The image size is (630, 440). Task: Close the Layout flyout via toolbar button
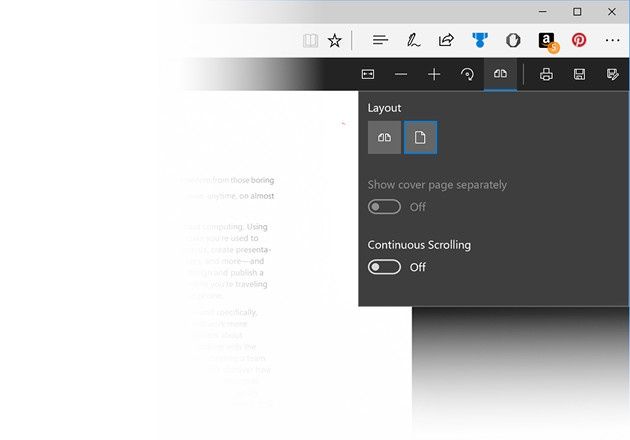point(500,74)
